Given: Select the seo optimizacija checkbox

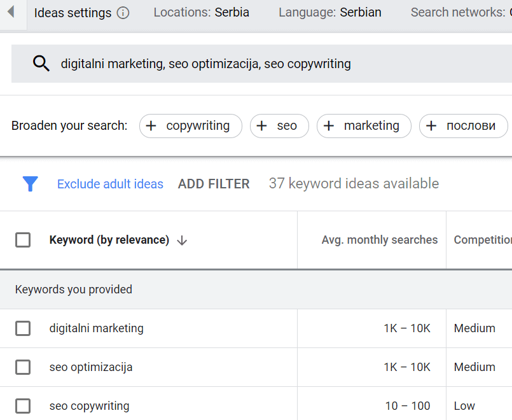Looking at the screenshot, I should (x=24, y=367).
